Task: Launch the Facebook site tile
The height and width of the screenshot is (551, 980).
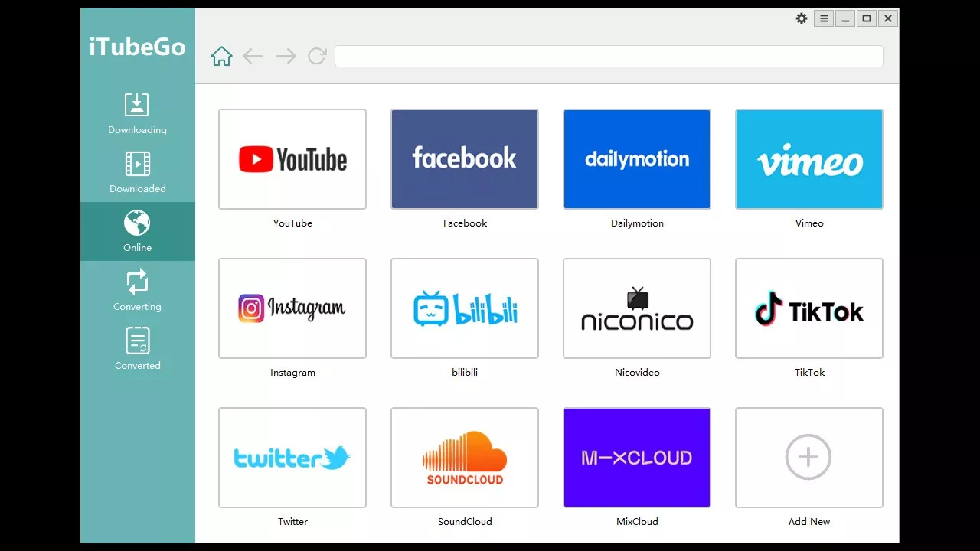Action: (x=465, y=159)
